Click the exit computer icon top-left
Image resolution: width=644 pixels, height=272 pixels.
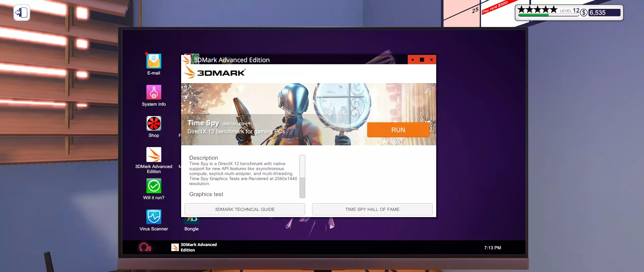[x=22, y=13]
